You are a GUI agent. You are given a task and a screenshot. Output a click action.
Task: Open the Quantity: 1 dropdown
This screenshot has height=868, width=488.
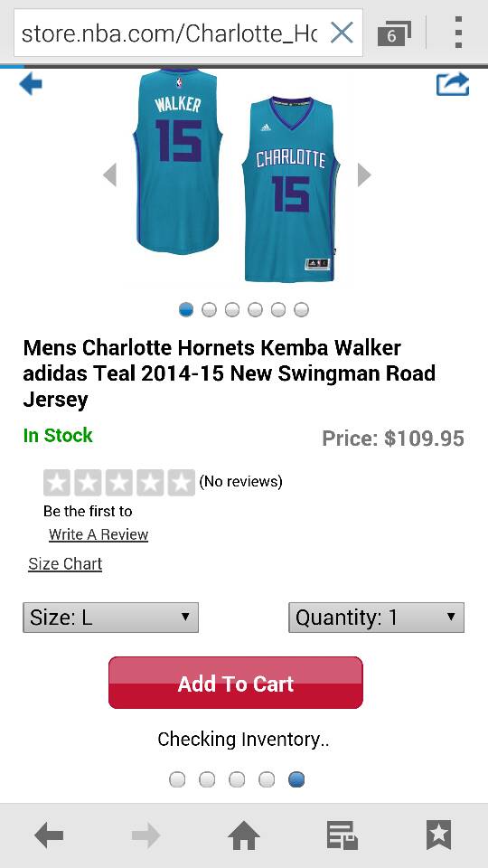click(376, 618)
